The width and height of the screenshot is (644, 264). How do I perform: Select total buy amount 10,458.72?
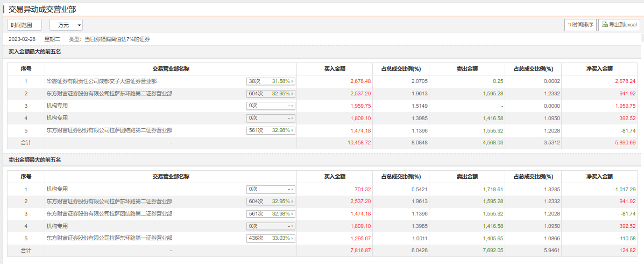tap(359, 143)
